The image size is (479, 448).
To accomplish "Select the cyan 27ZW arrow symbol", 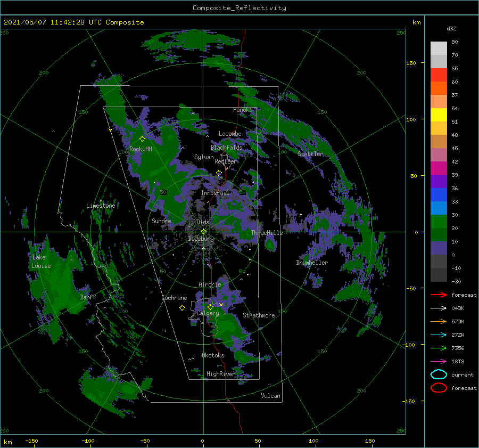I will (439, 335).
